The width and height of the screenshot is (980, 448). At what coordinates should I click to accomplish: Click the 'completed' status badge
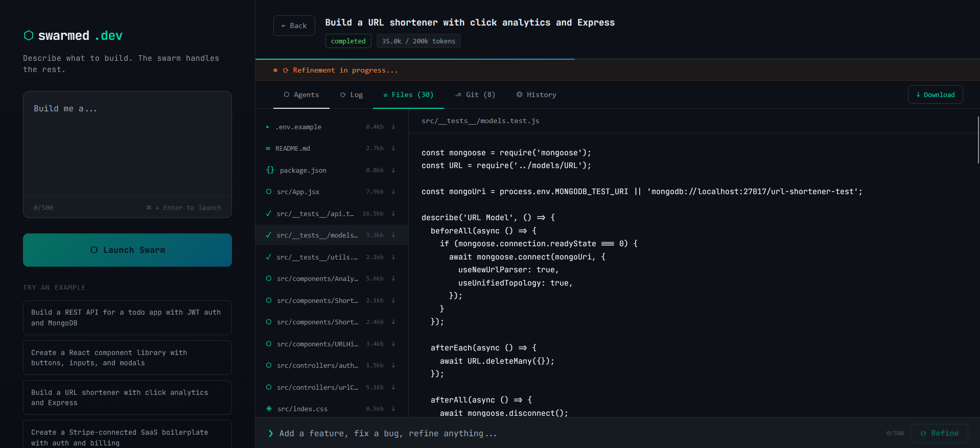tap(348, 41)
